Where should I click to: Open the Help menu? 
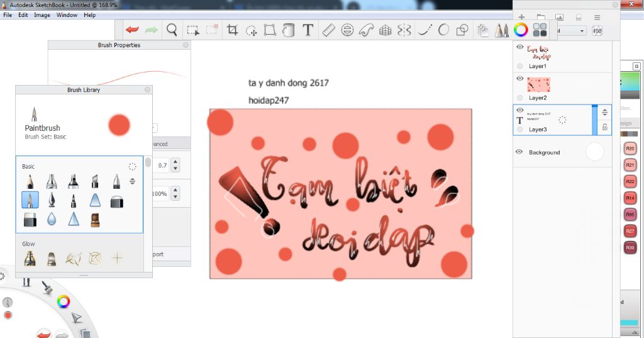pyautogui.click(x=89, y=15)
